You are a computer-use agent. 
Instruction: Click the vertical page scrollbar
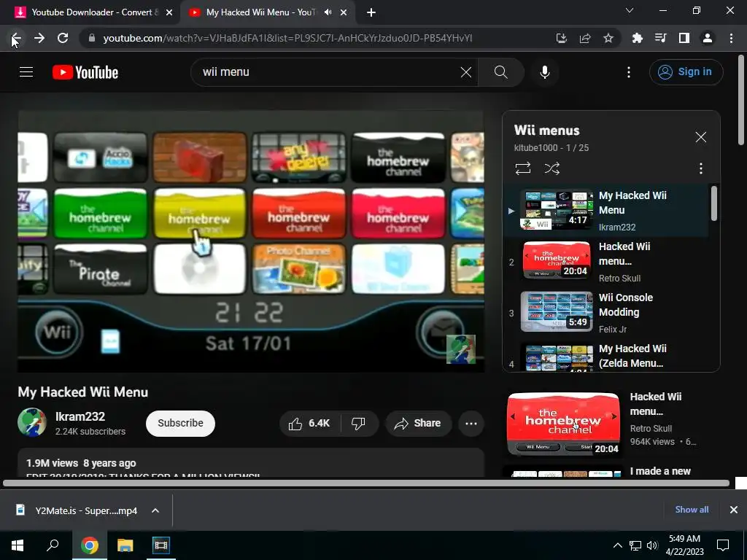click(741, 99)
